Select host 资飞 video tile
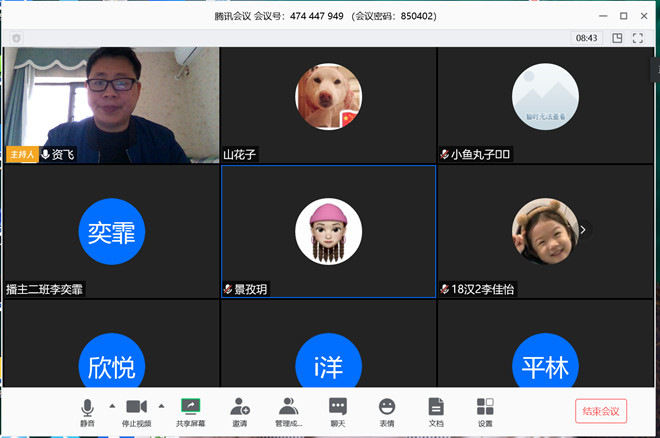This screenshot has height=438, width=660. (111, 104)
